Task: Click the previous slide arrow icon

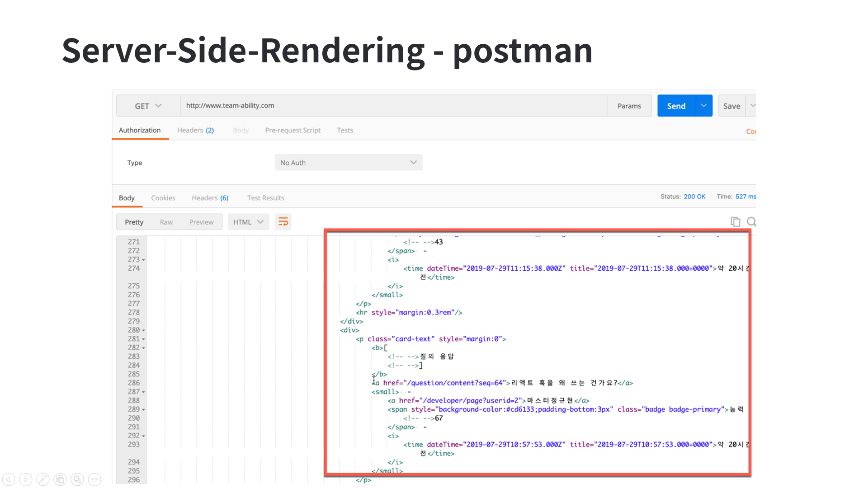Action: click(x=9, y=479)
